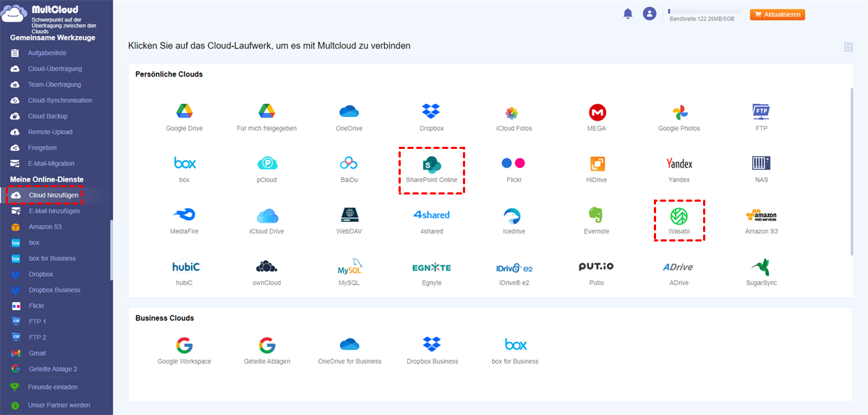Choose Dropbox Business in Business Clouds

pos(432,351)
